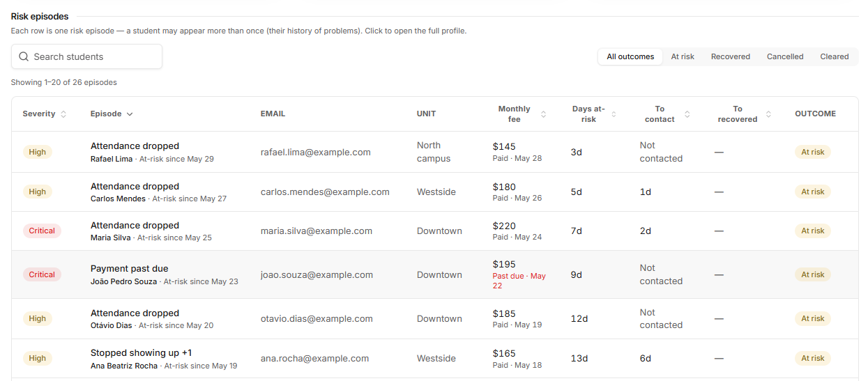Open the Episode column chevron dropdown
868x381 pixels.
(x=130, y=114)
